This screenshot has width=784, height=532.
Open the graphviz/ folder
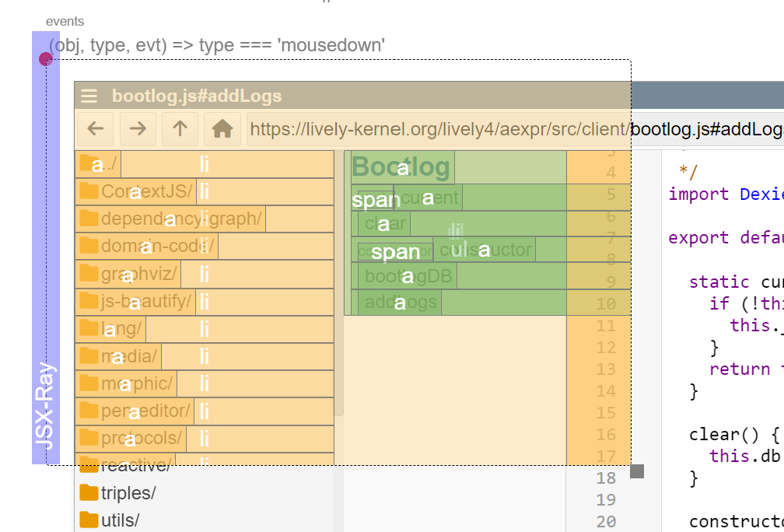pyautogui.click(x=138, y=274)
